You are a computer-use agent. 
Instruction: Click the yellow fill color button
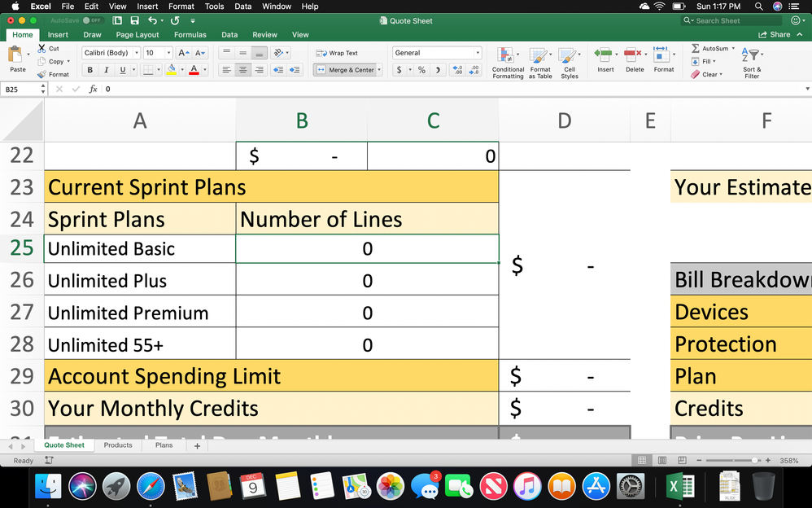point(172,69)
